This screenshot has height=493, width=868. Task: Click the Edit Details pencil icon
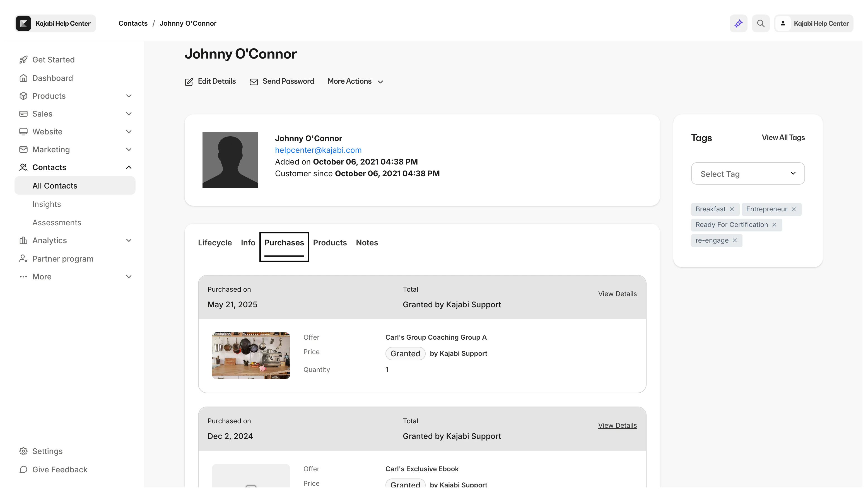click(x=189, y=82)
